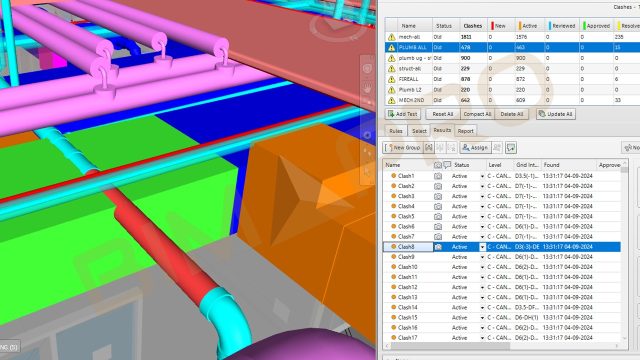Click the Unassign icon next to Assign

[x=497, y=148]
